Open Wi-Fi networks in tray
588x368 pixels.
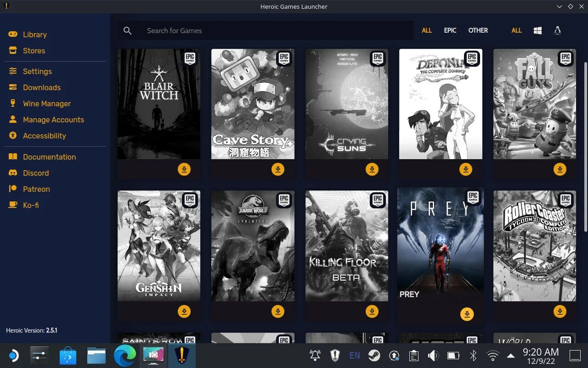coord(493,356)
